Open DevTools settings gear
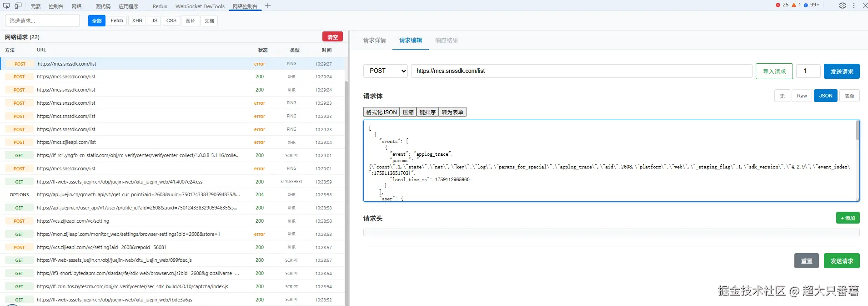Screen dimensions: 868x306 click(x=843, y=5)
